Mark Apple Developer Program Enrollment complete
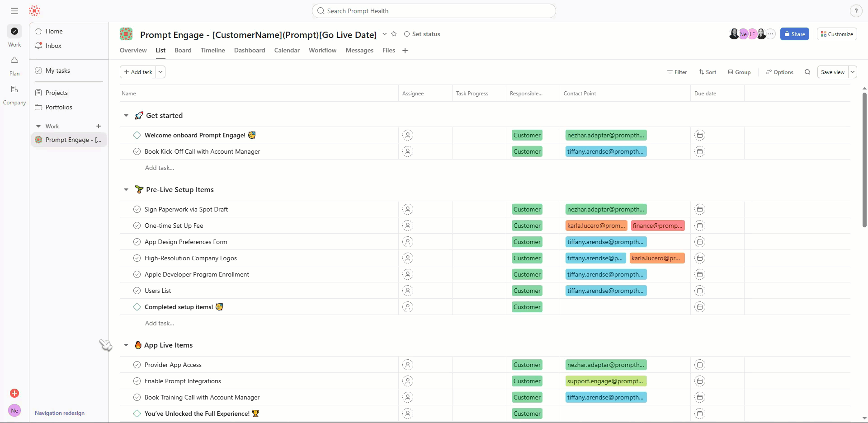The height and width of the screenshot is (423, 868). pyautogui.click(x=137, y=274)
